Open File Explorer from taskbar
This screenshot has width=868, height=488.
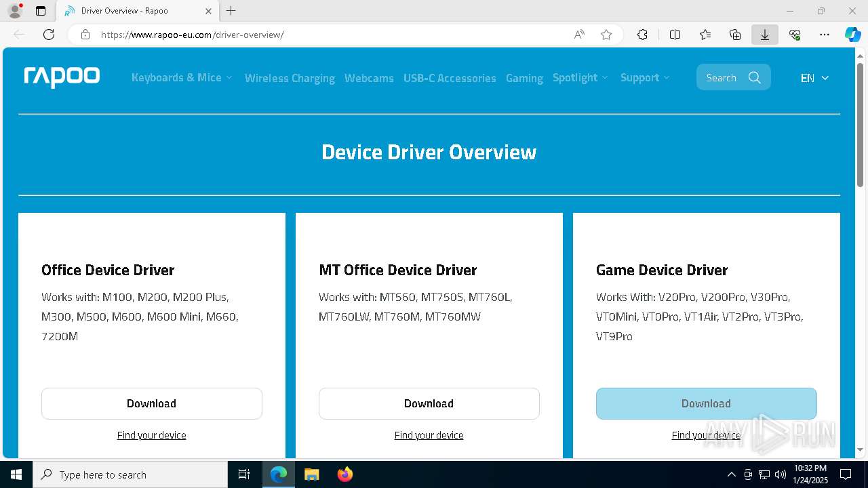coord(311,474)
